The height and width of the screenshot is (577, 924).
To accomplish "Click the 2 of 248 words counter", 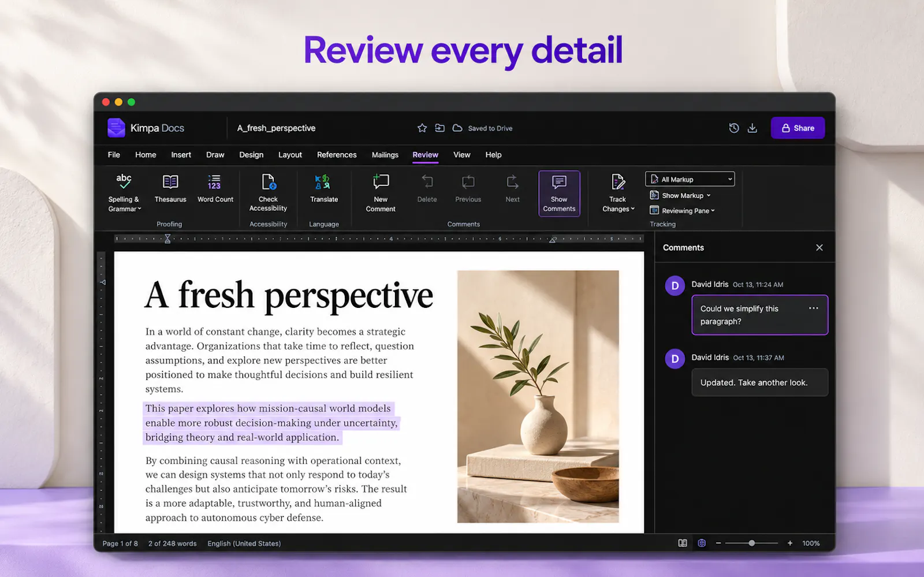I will click(172, 544).
